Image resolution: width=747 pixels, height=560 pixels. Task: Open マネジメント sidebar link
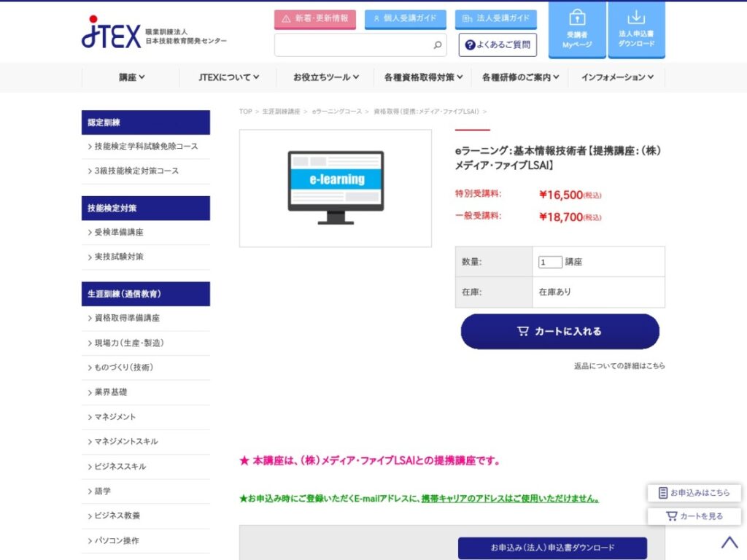tap(146, 417)
